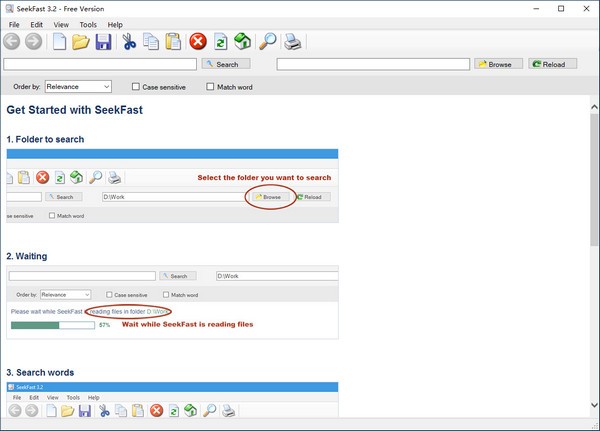Viewport: 600px width, 431px height.
Task: Click the magnifying glass Find icon
Action: [x=267, y=41]
